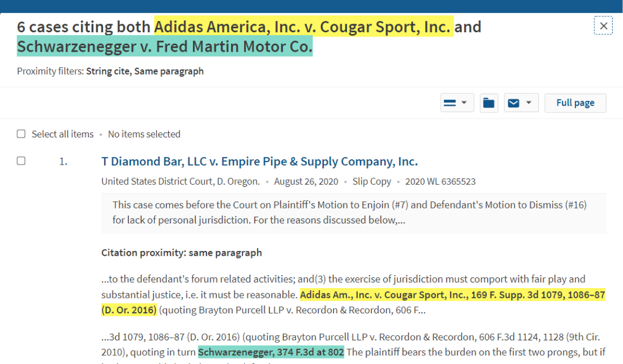Save results with the folder icon

[x=489, y=103]
